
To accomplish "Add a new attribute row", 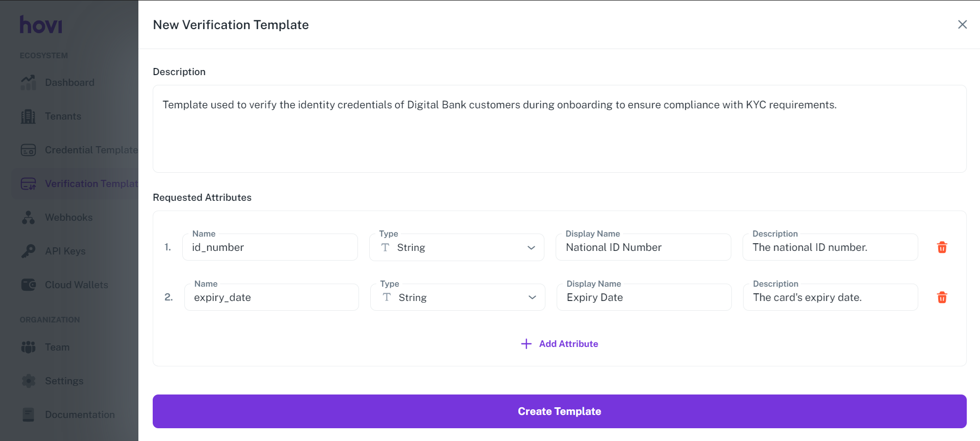I will [x=560, y=344].
